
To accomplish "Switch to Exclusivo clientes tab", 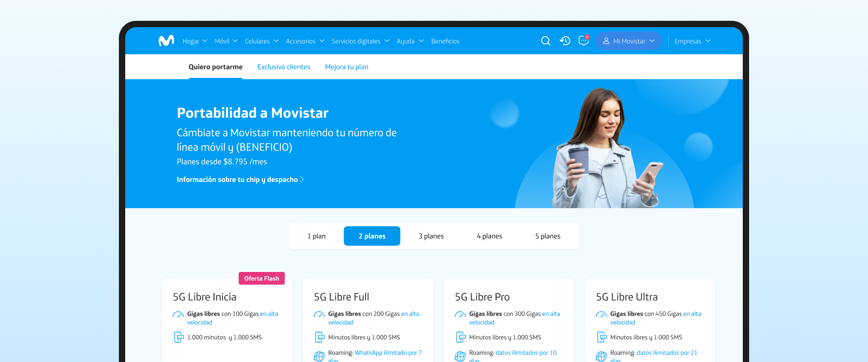I will 283,67.
